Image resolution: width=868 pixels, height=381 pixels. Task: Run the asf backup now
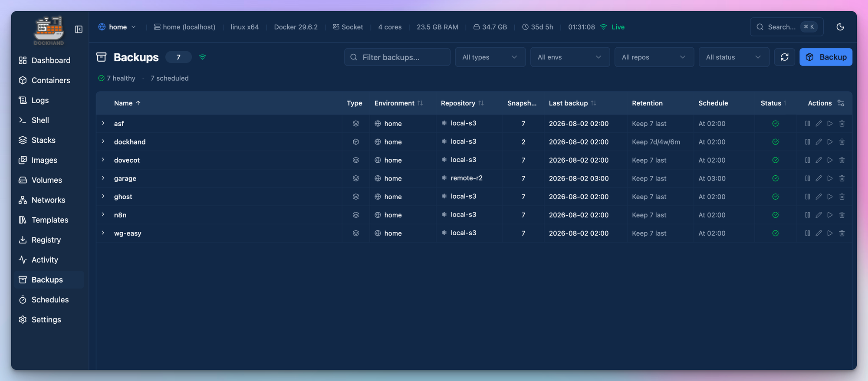830,124
